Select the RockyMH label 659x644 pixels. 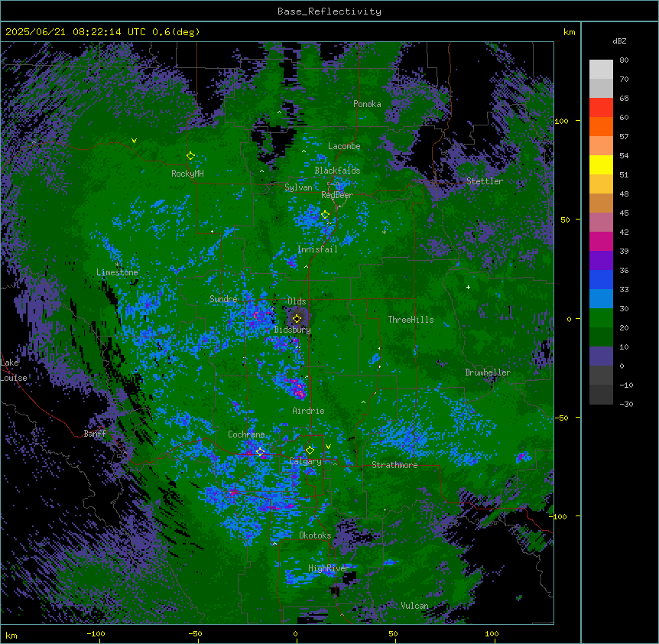(x=187, y=174)
